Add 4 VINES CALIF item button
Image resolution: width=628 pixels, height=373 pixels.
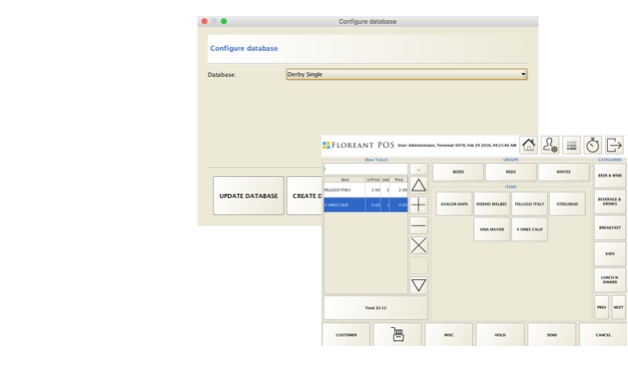pyautogui.click(x=529, y=229)
